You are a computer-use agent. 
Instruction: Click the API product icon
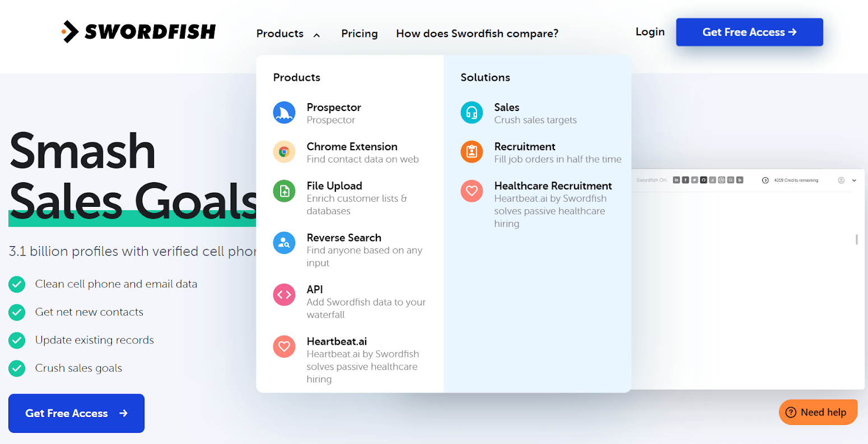click(284, 294)
